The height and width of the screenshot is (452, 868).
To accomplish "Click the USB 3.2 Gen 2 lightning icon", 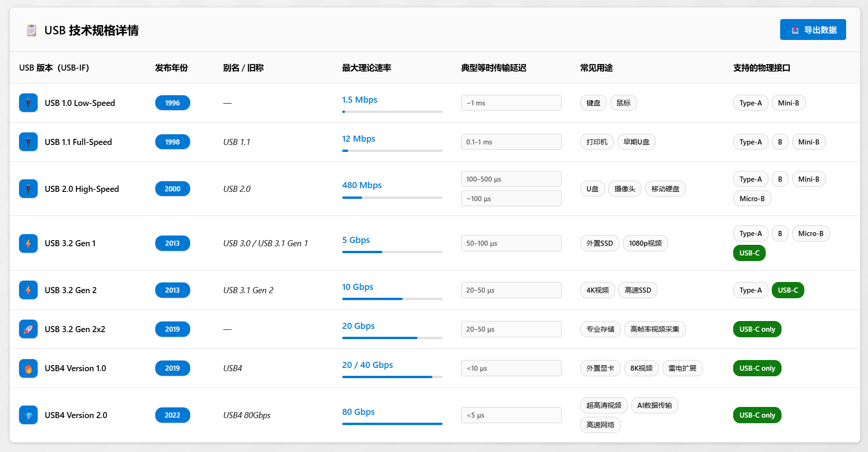I will 28,290.
